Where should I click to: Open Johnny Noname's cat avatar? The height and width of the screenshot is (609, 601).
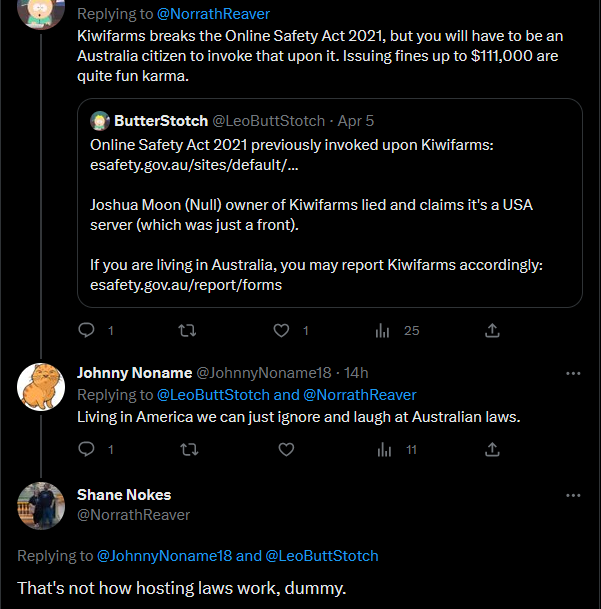[41, 385]
